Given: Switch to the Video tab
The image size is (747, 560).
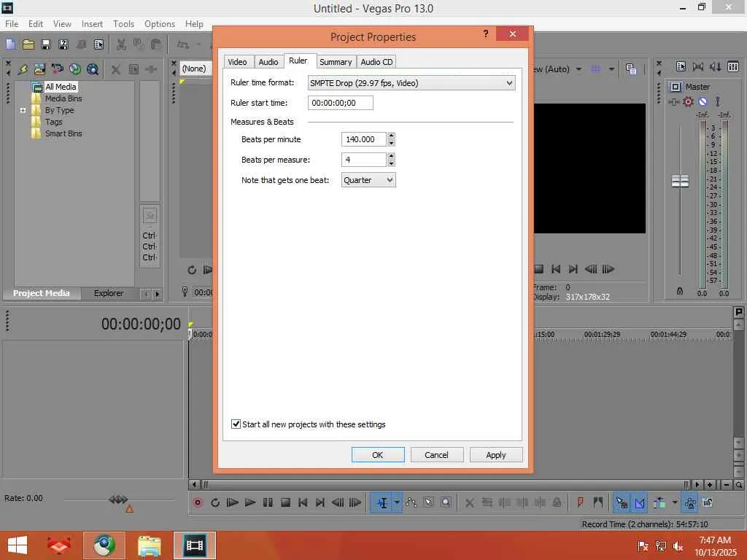Looking at the screenshot, I should click(237, 62).
